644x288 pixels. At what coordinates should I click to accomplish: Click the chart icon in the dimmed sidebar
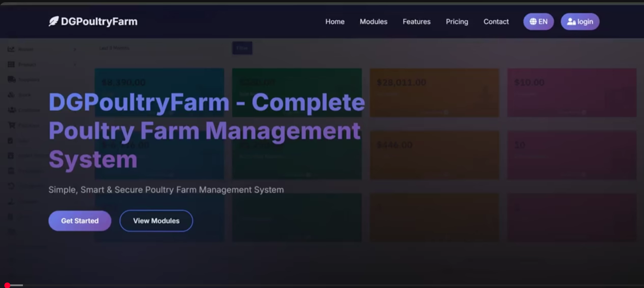pyautogui.click(x=11, y=49)
